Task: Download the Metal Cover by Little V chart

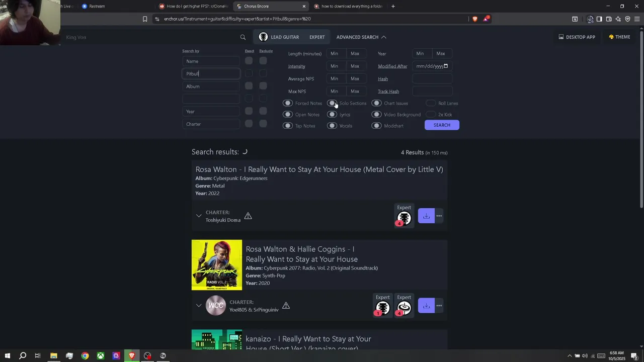Action: (426, 216)
